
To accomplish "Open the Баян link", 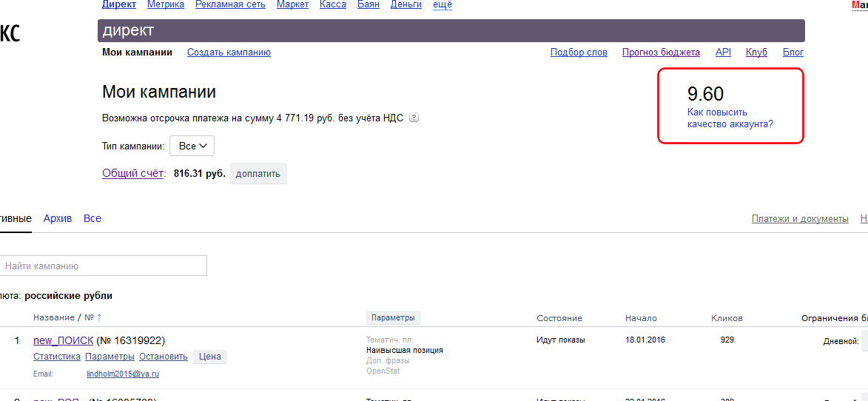I will [369, 5].
